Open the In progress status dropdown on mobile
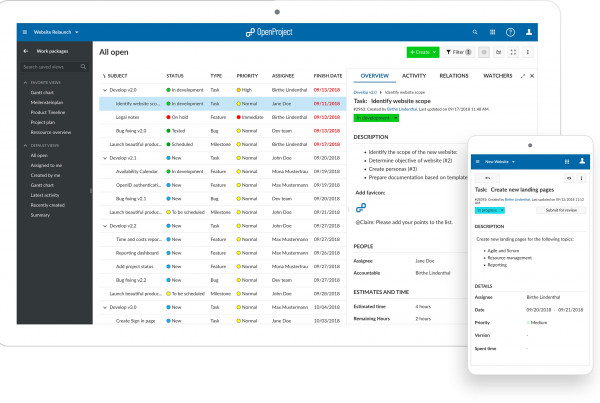The image size is (600, 403). click(490, 210)
